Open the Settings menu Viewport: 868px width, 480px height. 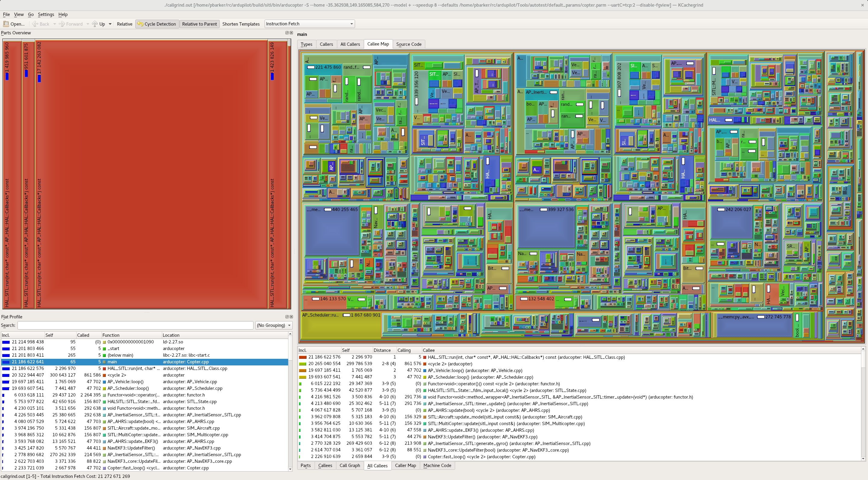[x=46, y=14]
